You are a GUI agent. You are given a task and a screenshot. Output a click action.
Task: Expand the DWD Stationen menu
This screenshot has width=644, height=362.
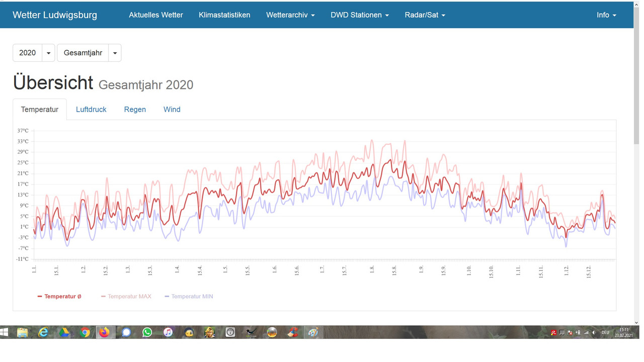pos(360,15)
